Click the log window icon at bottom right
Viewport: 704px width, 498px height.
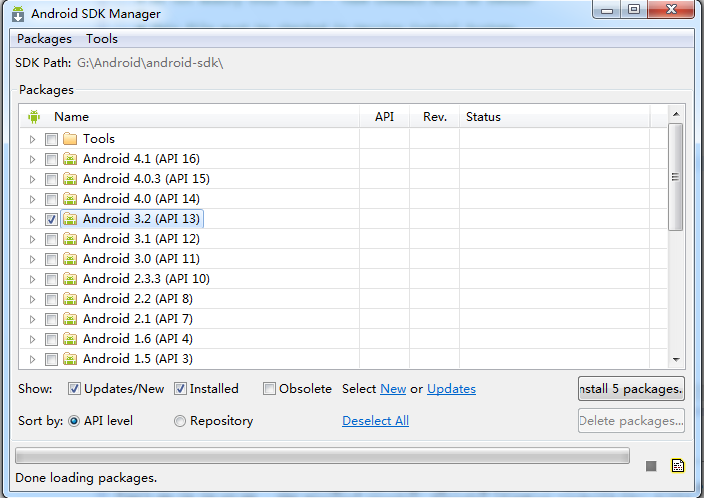[x=677, y=465]
